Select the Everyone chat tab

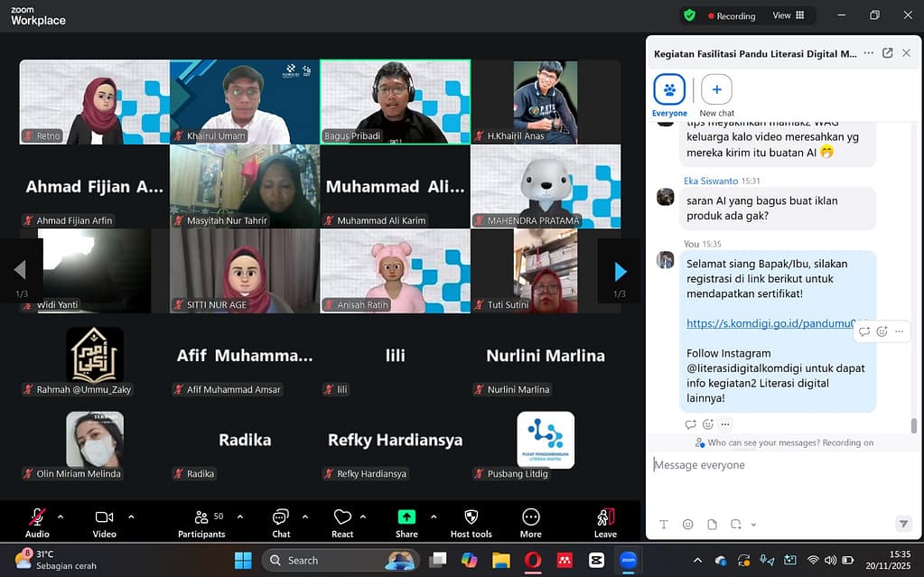click(669, 90)
